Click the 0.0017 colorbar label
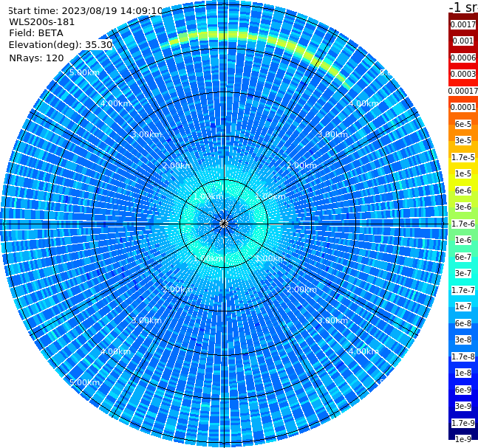Screen dimensions: 478x448 coord(463,24)
